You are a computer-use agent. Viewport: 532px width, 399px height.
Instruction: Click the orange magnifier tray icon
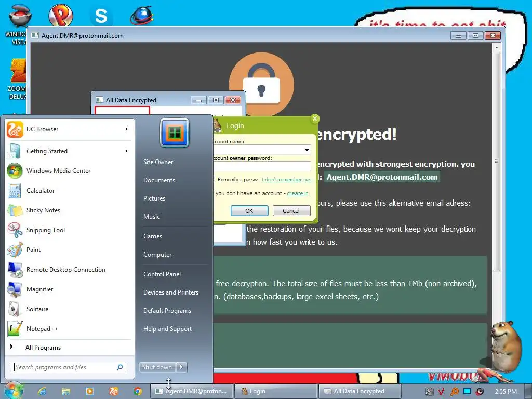point(454,392)
